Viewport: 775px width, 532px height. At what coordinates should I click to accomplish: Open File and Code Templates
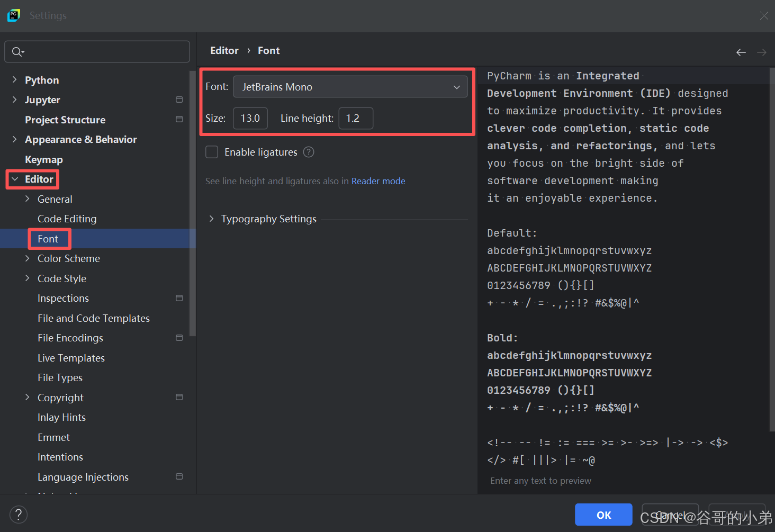click(x=94, y=318)
